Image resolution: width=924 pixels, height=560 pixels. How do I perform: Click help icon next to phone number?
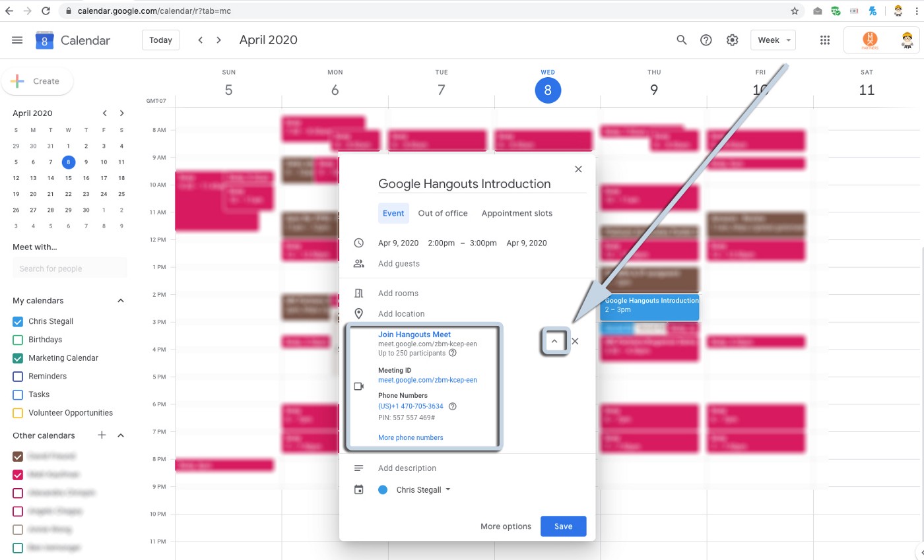pos(453,406)
